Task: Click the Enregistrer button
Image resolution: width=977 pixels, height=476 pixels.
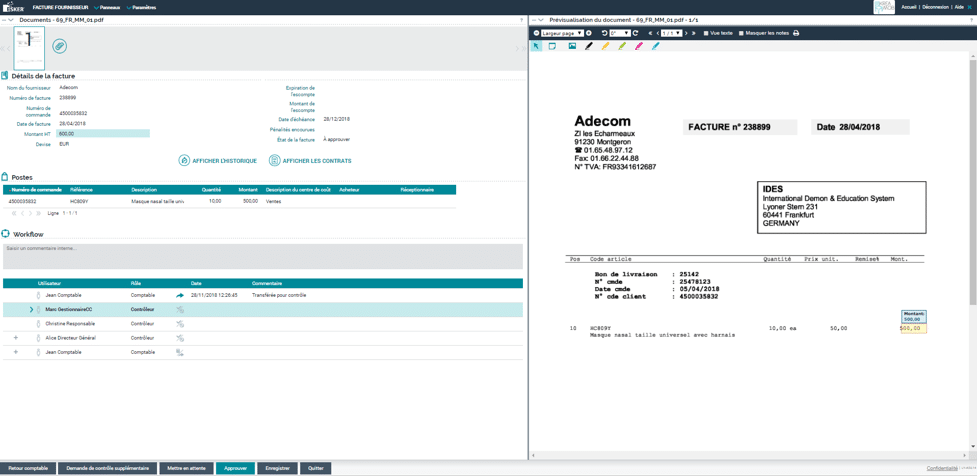Action: 277,468
